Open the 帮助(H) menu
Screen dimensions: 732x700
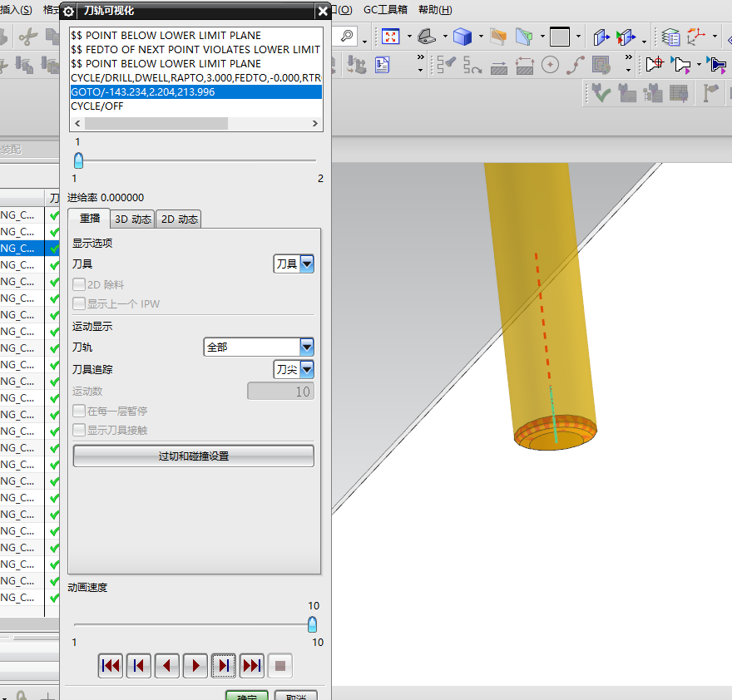point(435,10)
